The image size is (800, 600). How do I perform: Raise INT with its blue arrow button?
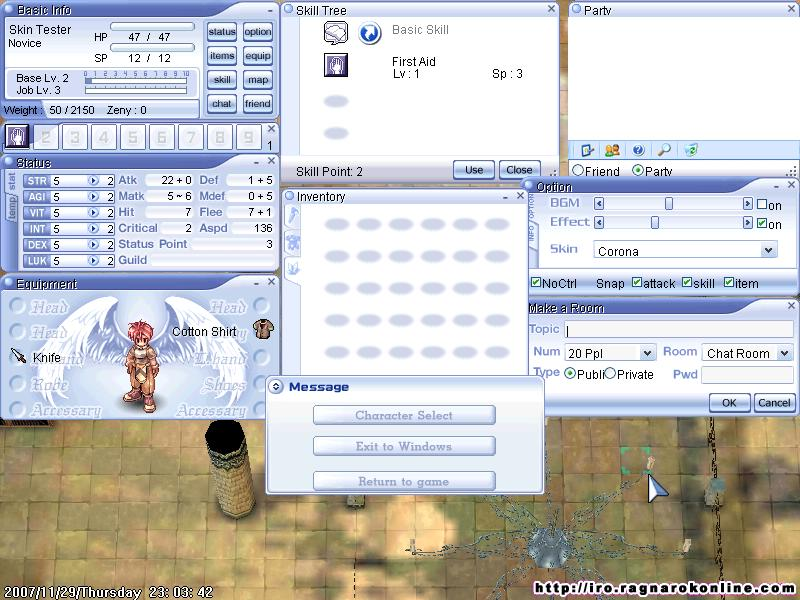click(93, 229)
